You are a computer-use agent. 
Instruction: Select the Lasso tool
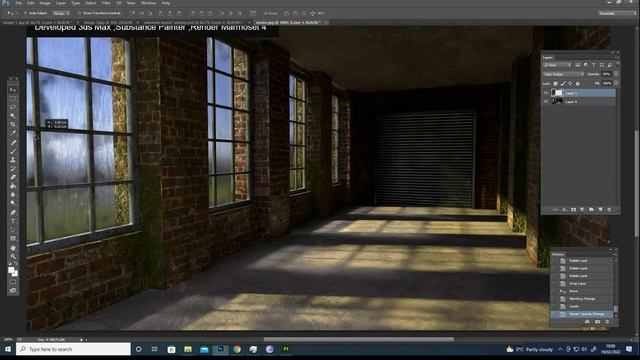pos(13,107)
